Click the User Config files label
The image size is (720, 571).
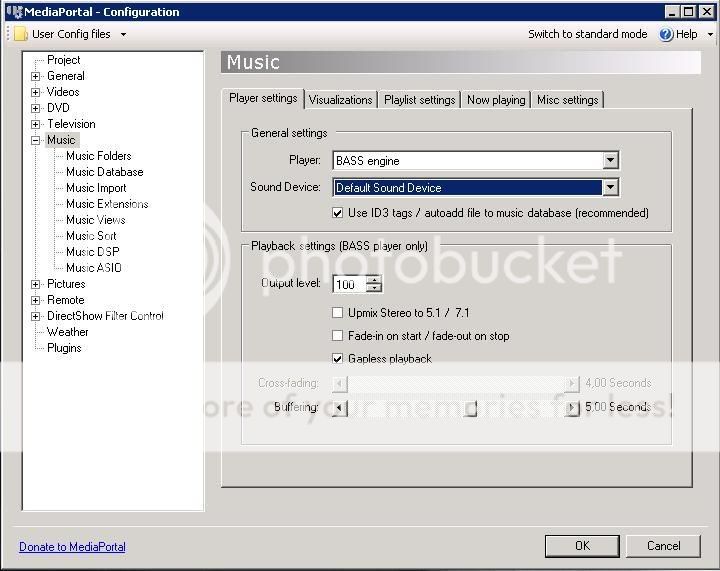71,34
